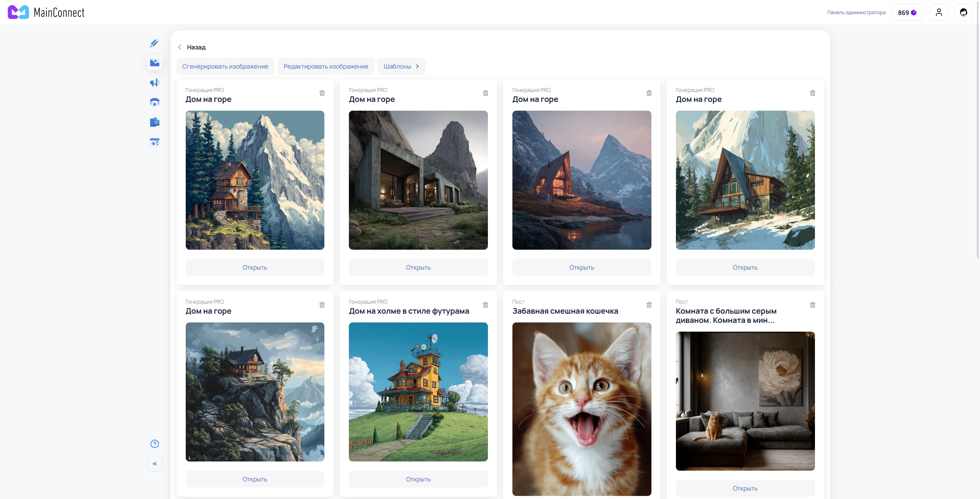Open the pencil text editor sidebar icon
This screenshot has width=980, height=499.
click(154, 43)
